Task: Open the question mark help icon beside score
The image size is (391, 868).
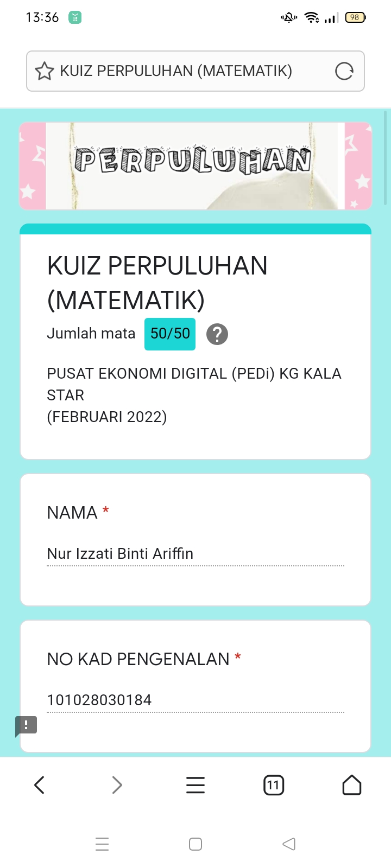Action: (x=217, y=334)
